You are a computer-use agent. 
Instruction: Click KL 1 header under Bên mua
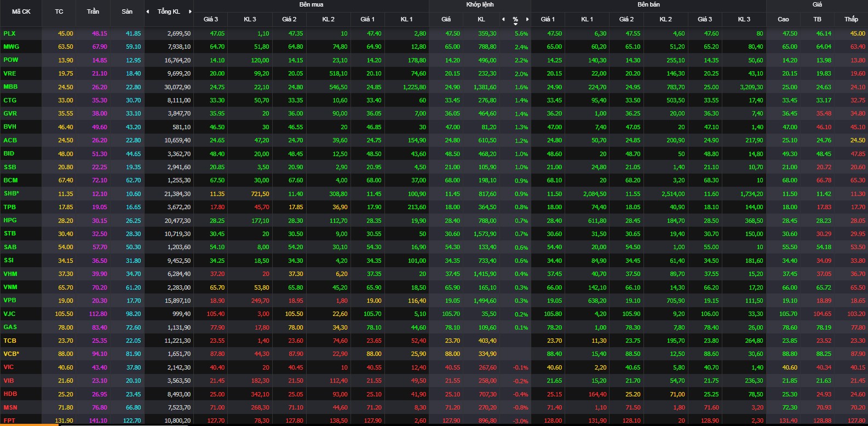(x=406, y=19)
